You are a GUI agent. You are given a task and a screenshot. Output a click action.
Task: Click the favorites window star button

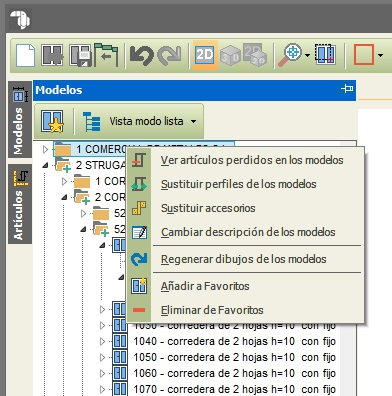tap(52, 121)
